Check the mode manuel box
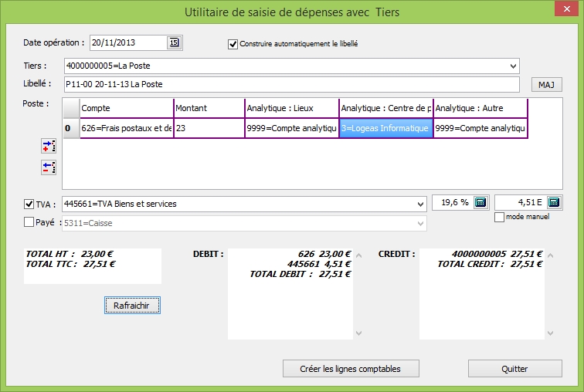Image resolution: width=584 pixels, height=392 pixels. tap(499, 218)
